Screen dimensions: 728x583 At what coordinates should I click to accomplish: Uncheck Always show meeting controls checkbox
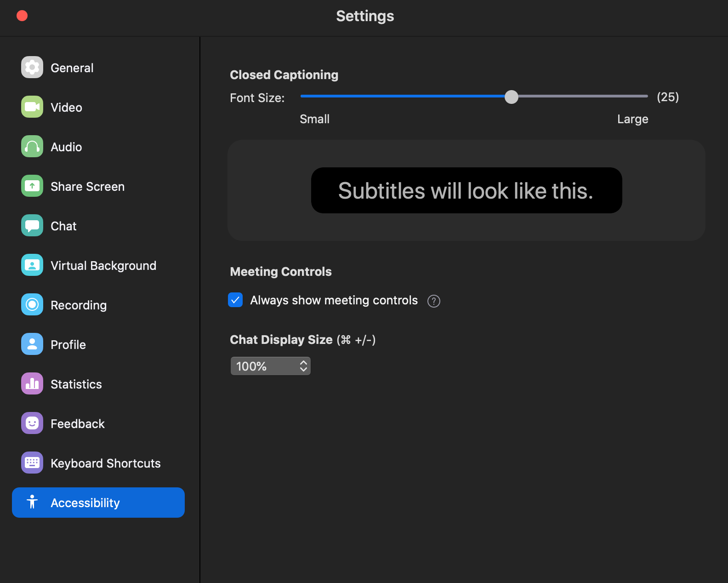pos(235,300)
